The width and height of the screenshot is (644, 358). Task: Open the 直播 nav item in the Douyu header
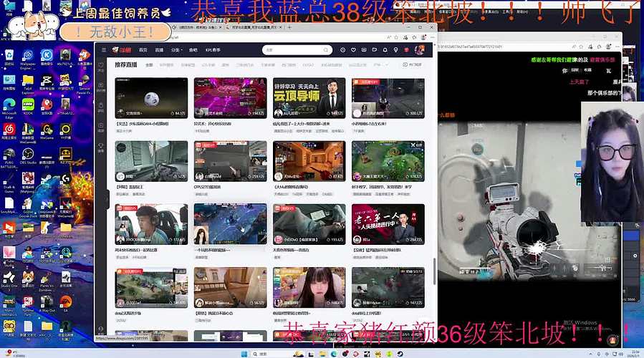159,49
